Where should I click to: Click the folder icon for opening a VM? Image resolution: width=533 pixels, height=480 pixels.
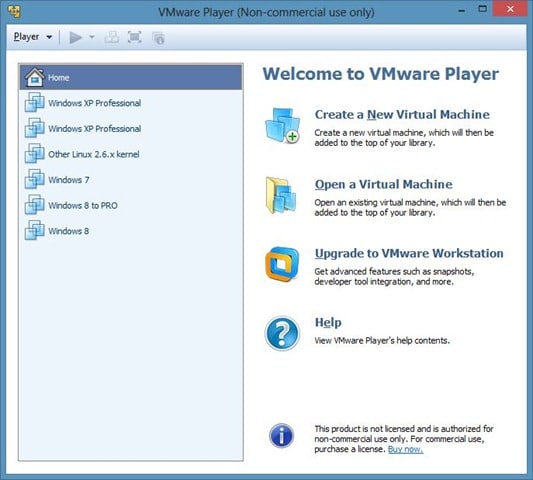pos(281,195)
